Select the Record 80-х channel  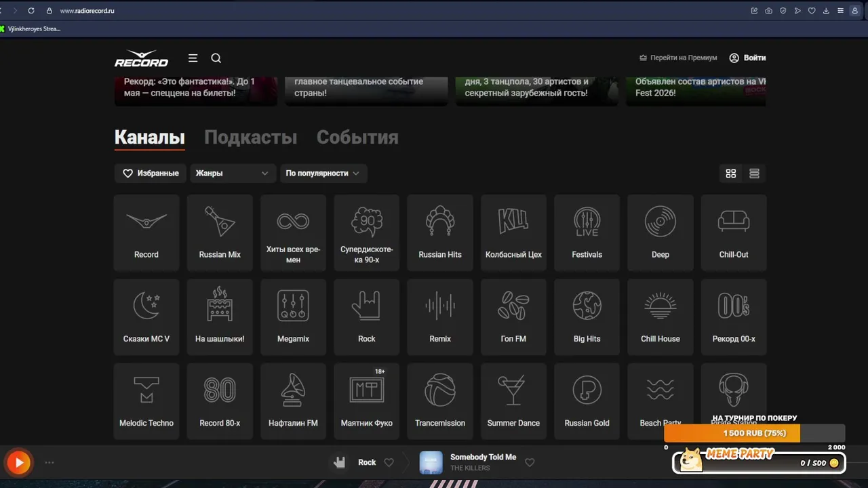click(220, 401)
